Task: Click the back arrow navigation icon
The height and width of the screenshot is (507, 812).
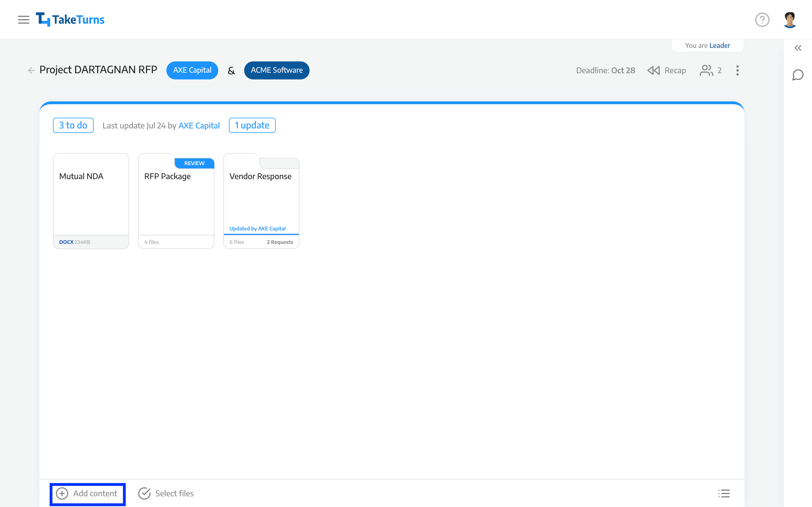Action: tap(32, 70)
